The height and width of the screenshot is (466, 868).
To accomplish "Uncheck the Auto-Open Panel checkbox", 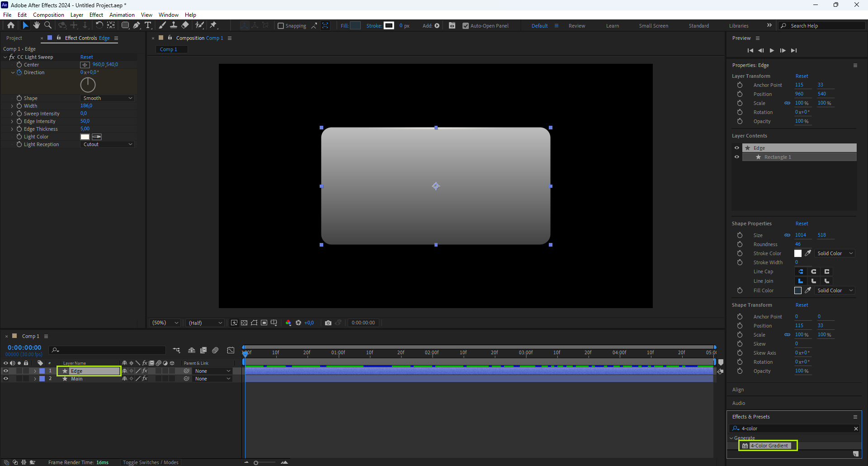I will click(x=466, y=26).
